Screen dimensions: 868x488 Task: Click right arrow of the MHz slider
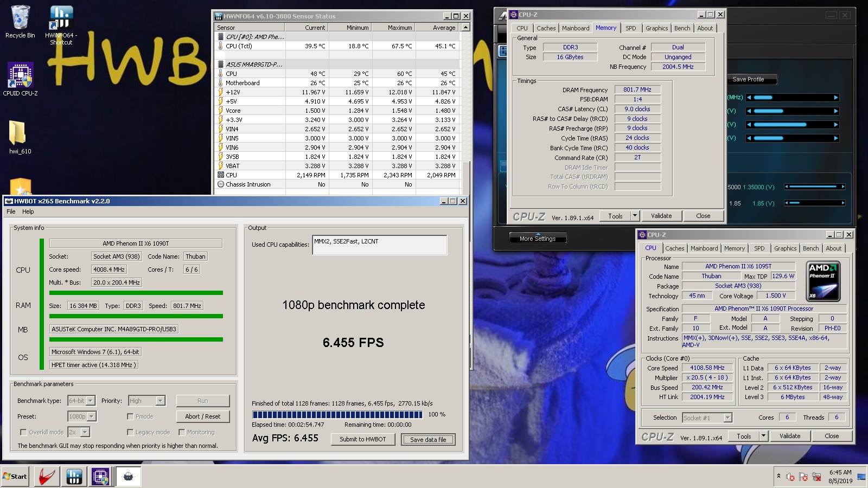coord(836,98)
